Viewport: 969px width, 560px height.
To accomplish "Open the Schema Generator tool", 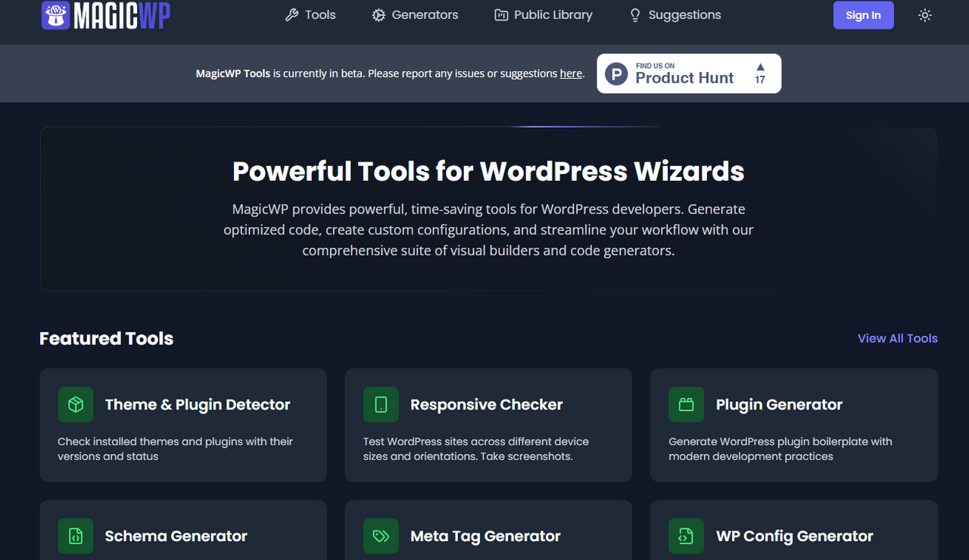I will tap(183, 530).
